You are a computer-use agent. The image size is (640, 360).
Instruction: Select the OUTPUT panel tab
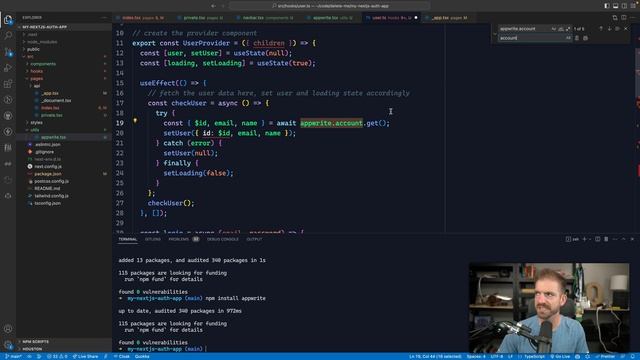pyautogui.click(x=254, y=239)
